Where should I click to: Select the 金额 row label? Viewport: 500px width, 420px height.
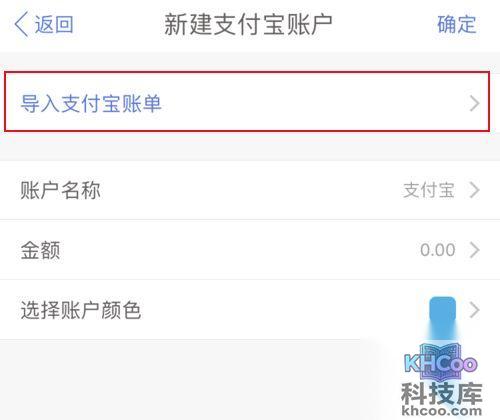click(x=40, y=250)
